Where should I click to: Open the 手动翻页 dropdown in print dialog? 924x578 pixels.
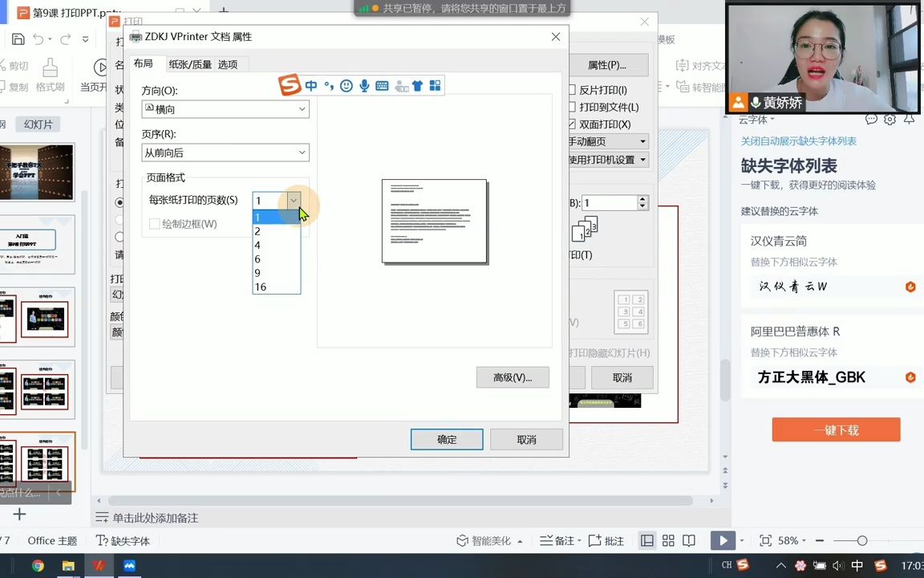coord(609,141)
